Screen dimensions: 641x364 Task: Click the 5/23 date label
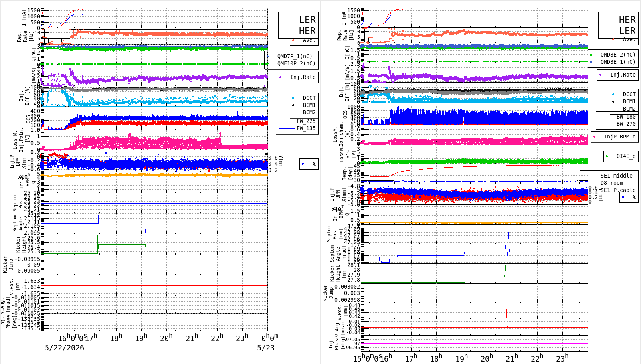click(x=266, y=348)
